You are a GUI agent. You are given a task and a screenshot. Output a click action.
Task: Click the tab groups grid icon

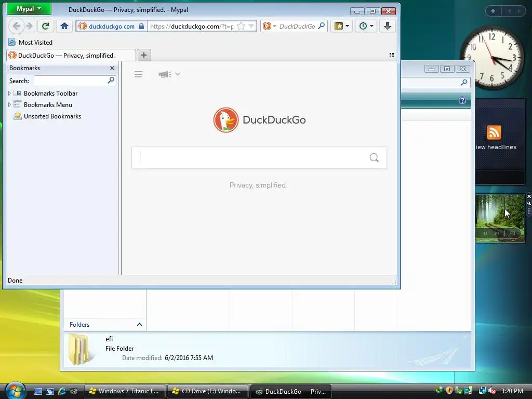(392, 55)
